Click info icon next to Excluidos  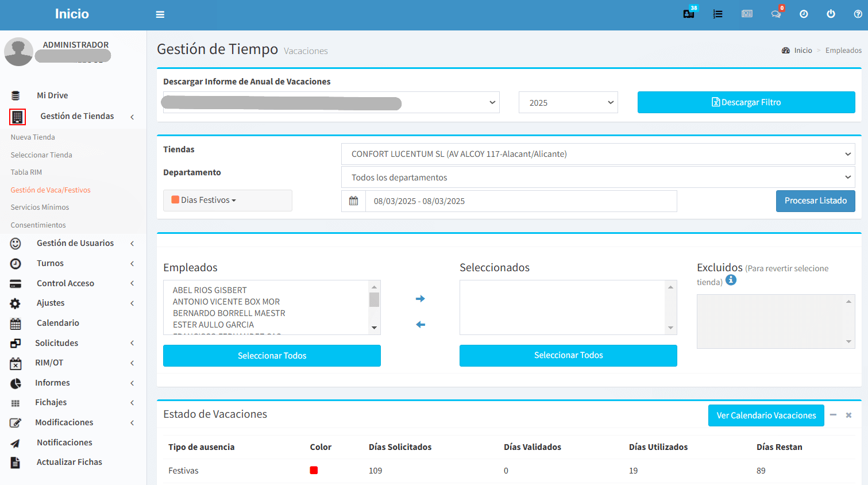(731, 280)
